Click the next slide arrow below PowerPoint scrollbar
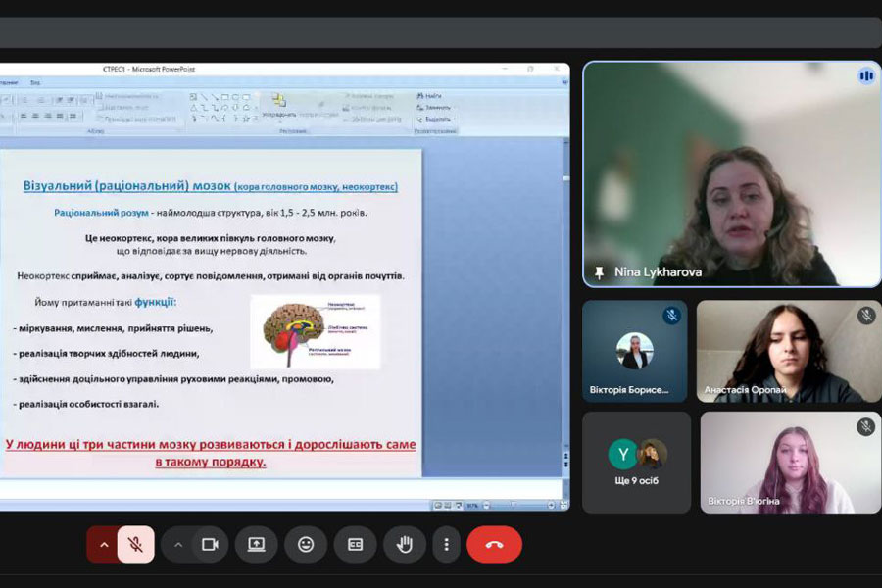The image size is (882, 588). [x=565, y=465]
